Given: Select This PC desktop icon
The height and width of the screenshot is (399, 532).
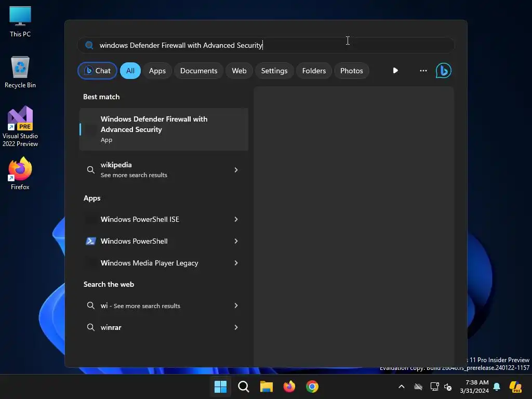Looking at the screenshot, I should 20,21.
